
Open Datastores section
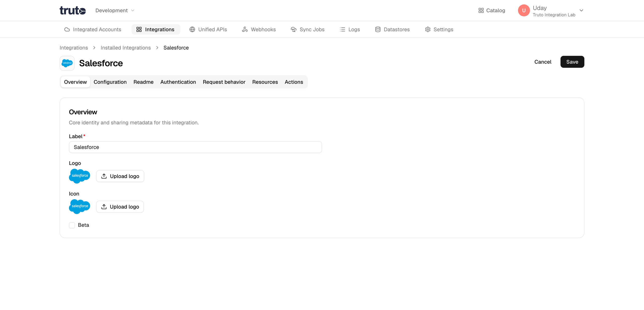click(392, 29)
